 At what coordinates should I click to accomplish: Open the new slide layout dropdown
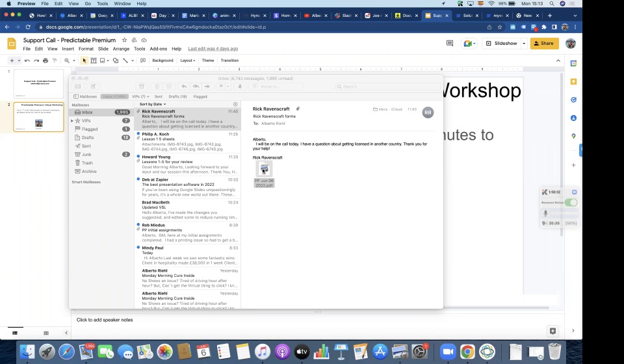[x=19, y=60]
